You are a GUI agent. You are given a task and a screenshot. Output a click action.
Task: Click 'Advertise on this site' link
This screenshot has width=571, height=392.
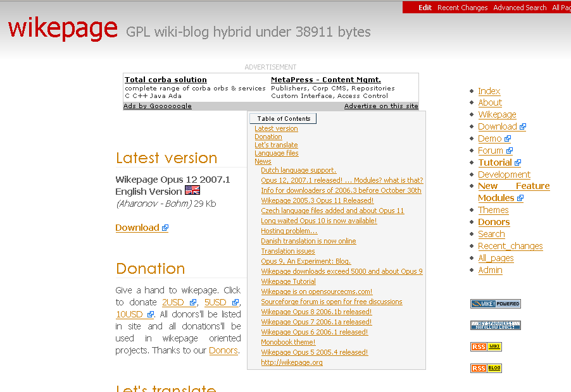pyautogui.click(x=381, y=106)
